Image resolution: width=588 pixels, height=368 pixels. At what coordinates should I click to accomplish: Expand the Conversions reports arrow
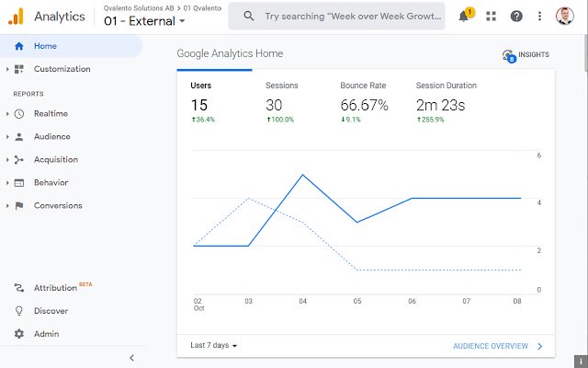[7, 206]
